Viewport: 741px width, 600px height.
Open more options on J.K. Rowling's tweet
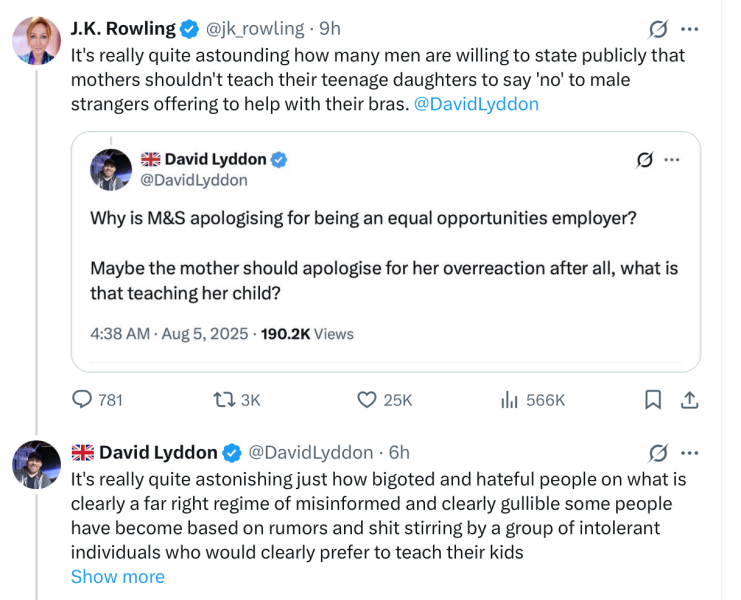pos(690,29)
